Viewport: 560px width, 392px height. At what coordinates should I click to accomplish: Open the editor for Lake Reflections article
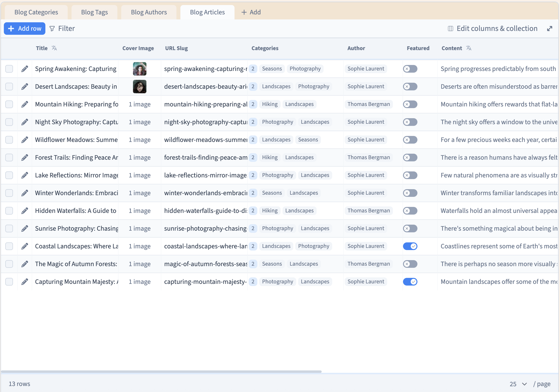click(25, 176)
